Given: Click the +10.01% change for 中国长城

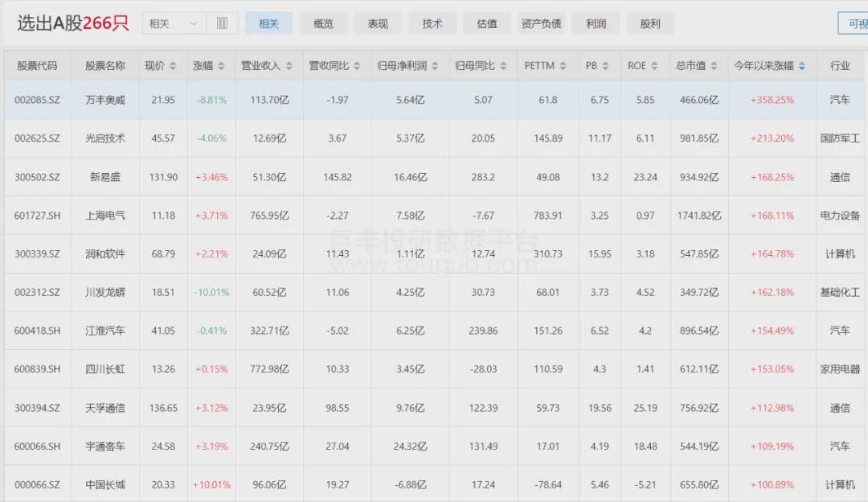Looking at the screenshot, I should [211, 485].
